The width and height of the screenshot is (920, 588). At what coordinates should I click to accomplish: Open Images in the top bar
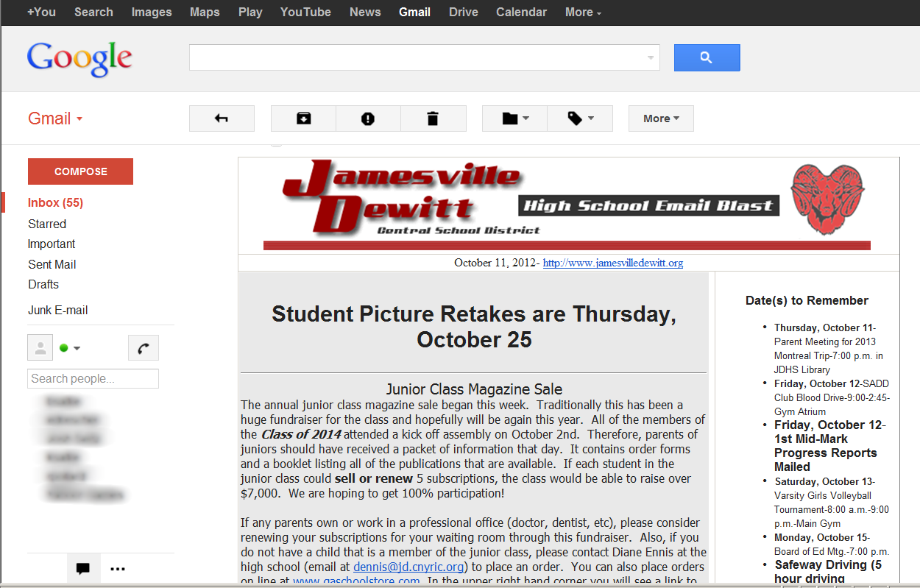(x=152, y=12)
